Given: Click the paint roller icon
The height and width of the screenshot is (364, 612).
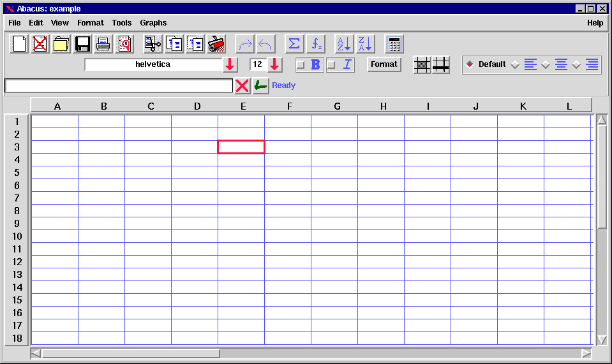Looking at the screenshot, I should tap(216, 44).
